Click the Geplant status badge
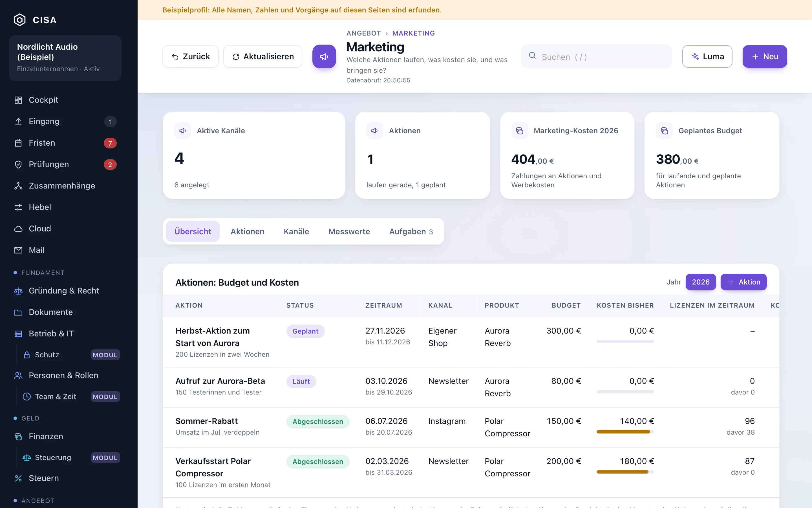812x508 pixels. point(305,331)
